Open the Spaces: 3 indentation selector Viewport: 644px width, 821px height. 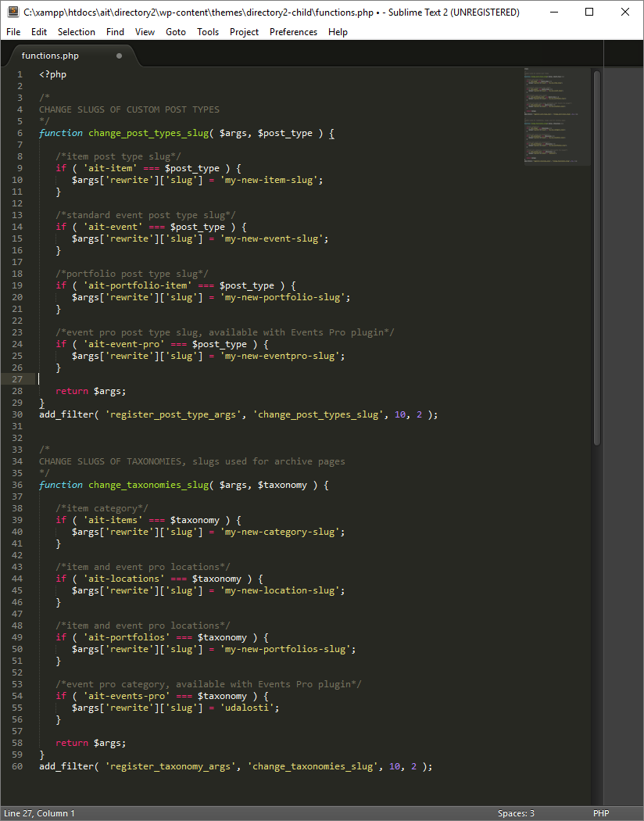tap(516, 813)
